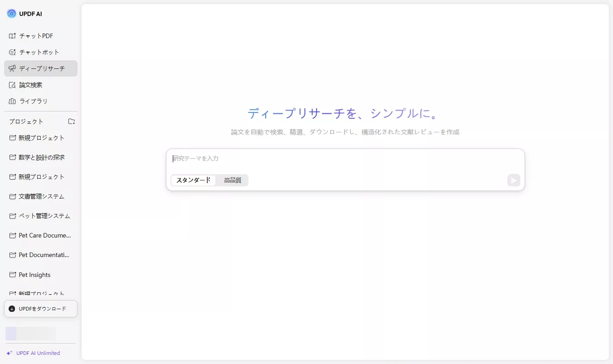This screenshot has height=364, width=613.
Task: Open ライブラリ label in the sidebar
Action: (x=34, y=101)
